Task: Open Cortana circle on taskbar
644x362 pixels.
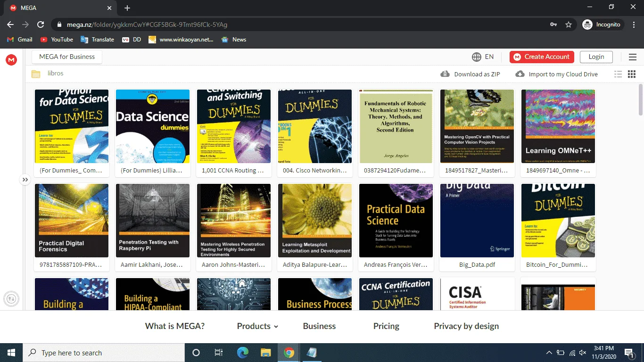Action: [196, 353]
